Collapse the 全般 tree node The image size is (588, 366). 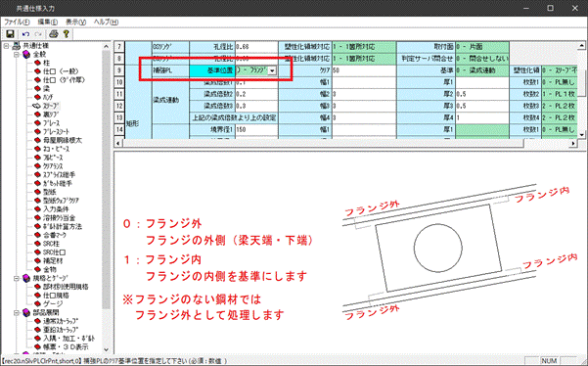tap(16, 55)
